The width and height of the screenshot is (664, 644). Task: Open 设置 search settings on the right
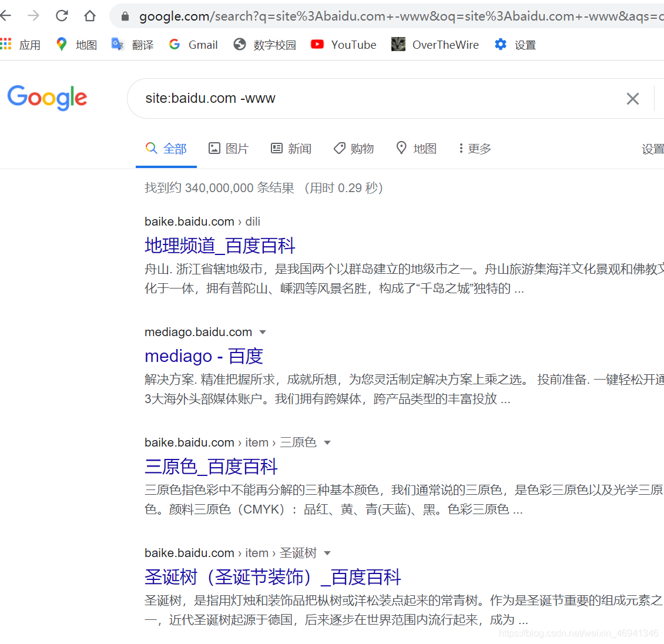[x=653, y=149]
